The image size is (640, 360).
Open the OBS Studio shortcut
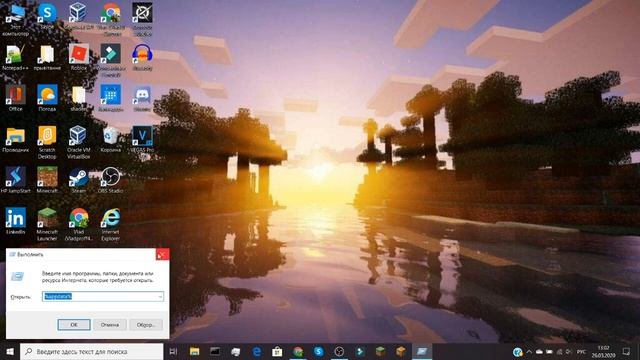pyautogui.click(x=111, y=180)
